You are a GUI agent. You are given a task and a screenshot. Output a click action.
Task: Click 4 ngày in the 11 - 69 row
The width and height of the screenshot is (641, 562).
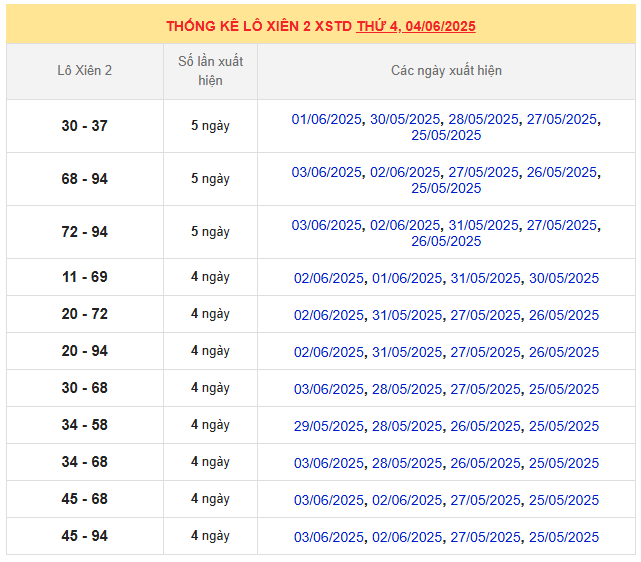(x=210, y=277)
